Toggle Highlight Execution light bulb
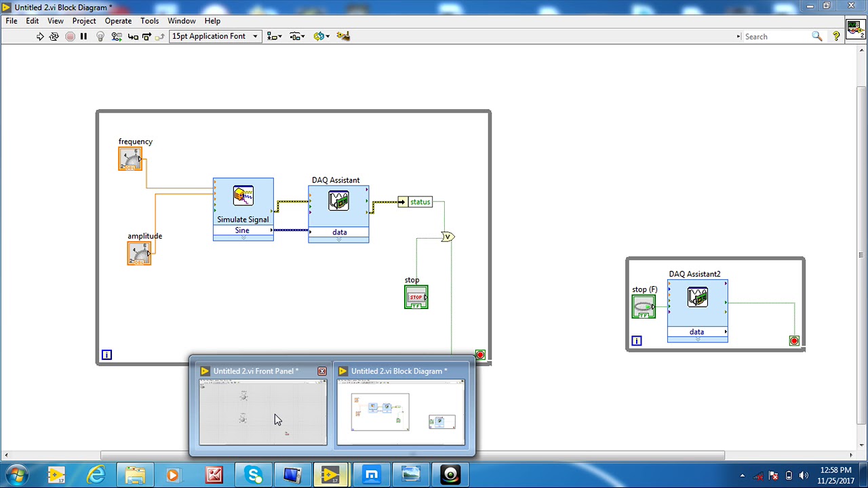The width and height of the screenshot is (868, 488). point(100,37)
